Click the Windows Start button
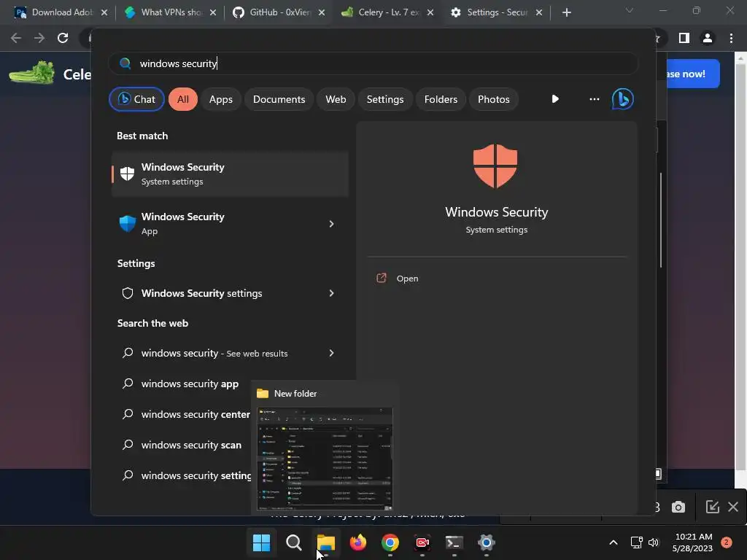Viewport: 747px width, 560px height. coord(261,542)
